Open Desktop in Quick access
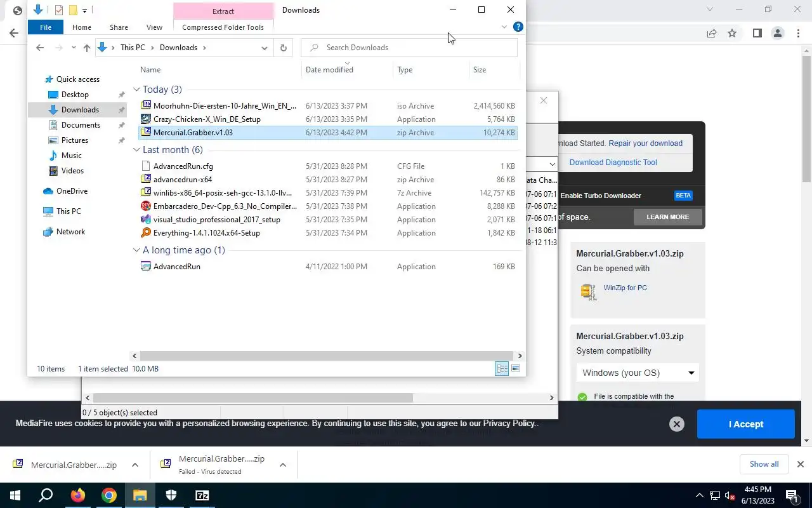This screenshot has width=812, height=508. coord(75,95)
